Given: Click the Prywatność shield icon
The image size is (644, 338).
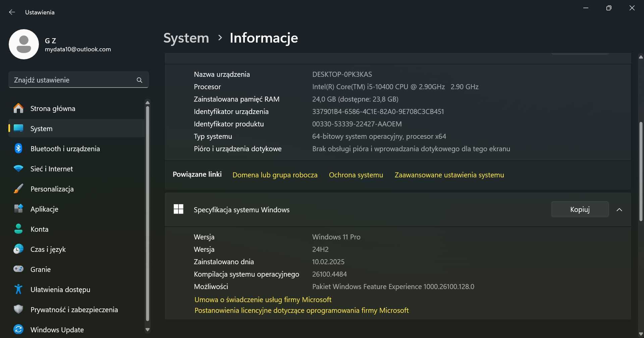Looking at the screenshot, I should [18, 309].
